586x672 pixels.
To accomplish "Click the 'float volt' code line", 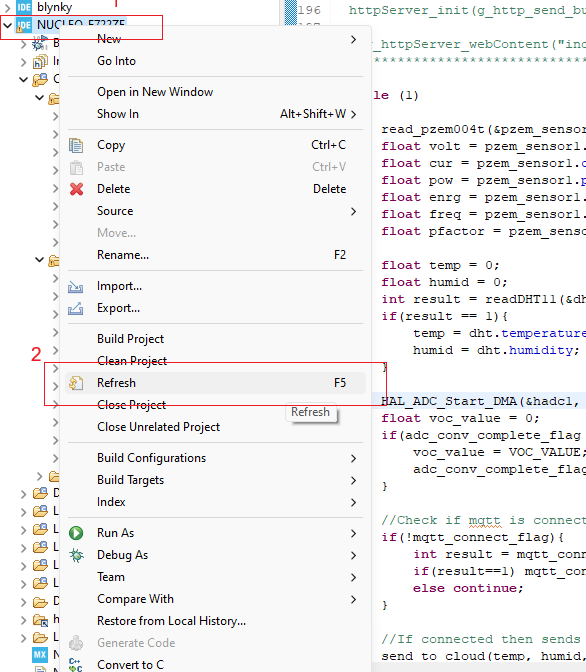I will click(x=484, y=147).
